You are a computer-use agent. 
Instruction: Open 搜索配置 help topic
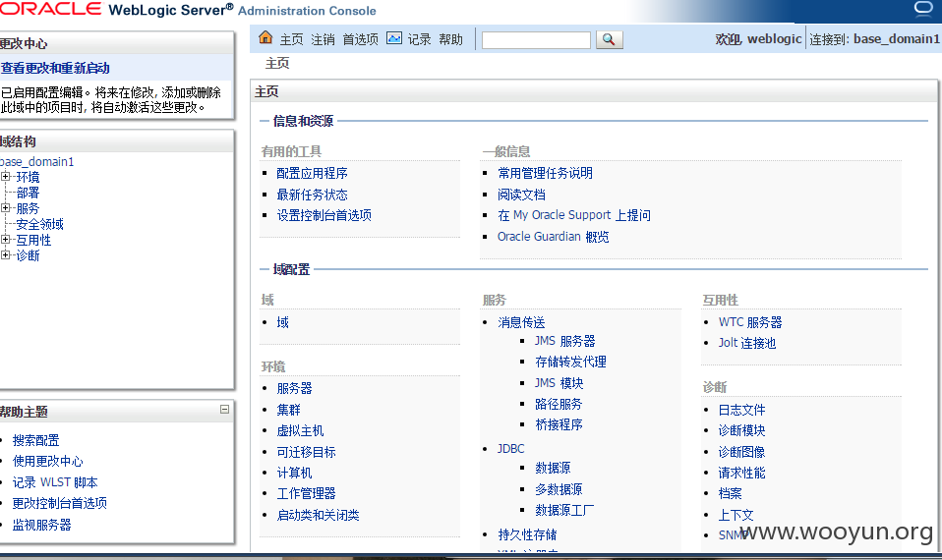click(x=36, y=440)
